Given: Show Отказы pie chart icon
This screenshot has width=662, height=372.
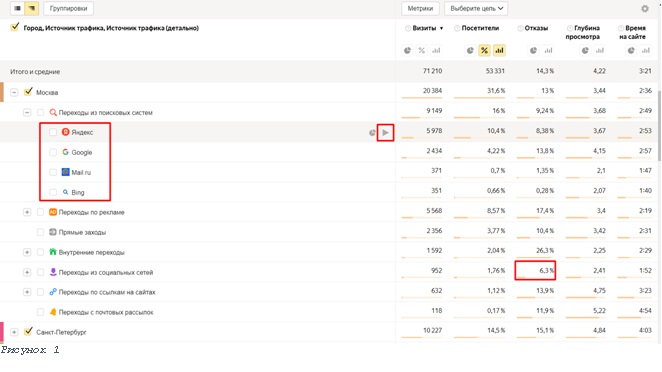Looking at the screenshot, I should tap(534, 51).
